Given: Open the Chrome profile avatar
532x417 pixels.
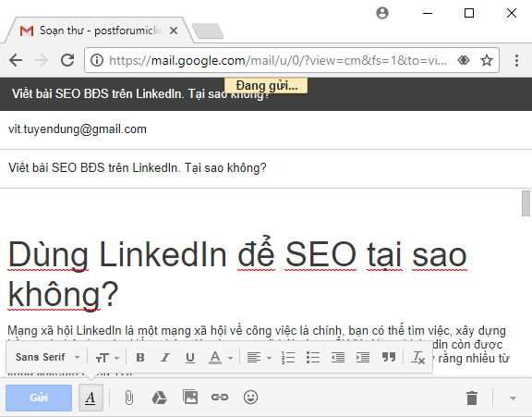Looking at the screenshot, I should tap(382, 13).
